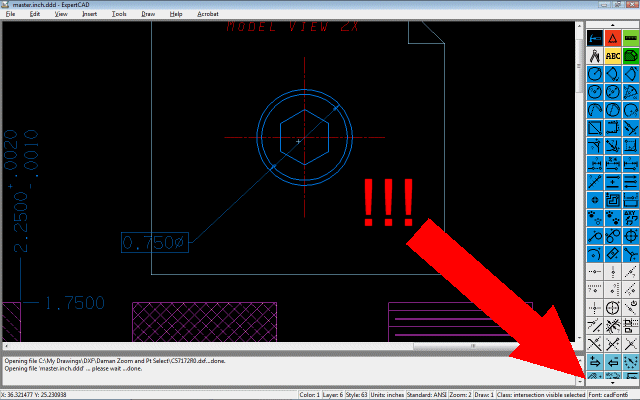Open the Tools menu
This screenshot has height=400, width=640.
click(119, 14)
